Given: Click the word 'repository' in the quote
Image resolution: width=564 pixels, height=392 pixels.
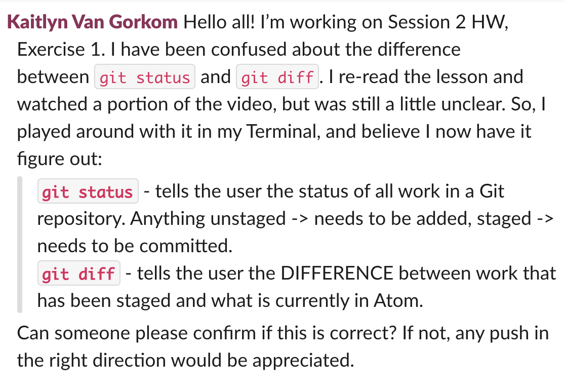Looking at the screenshot, I should 80,219.
